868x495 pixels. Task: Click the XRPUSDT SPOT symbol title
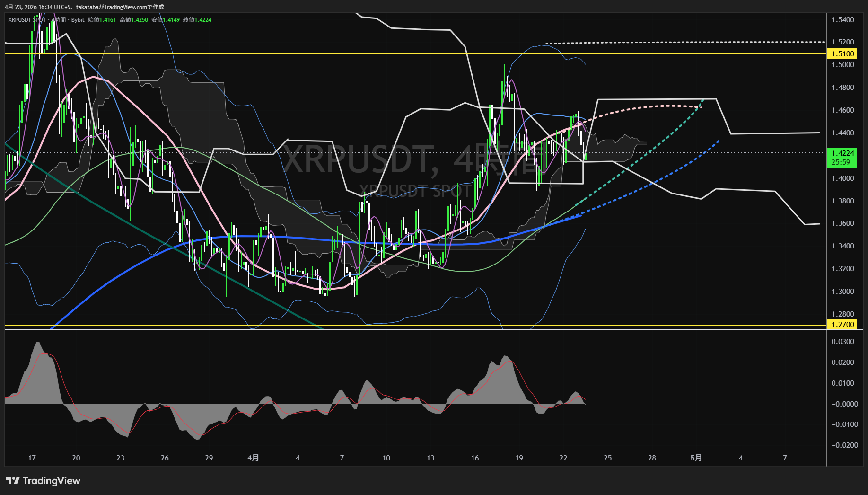[27, 20]
